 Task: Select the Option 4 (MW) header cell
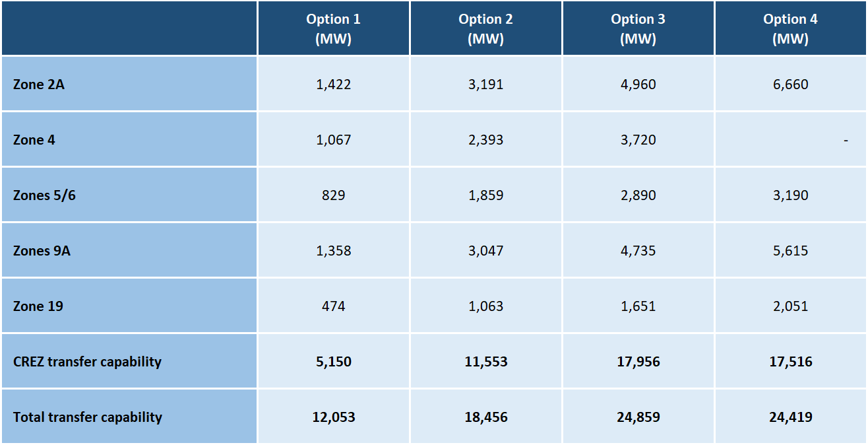click(x=790, y=28)
